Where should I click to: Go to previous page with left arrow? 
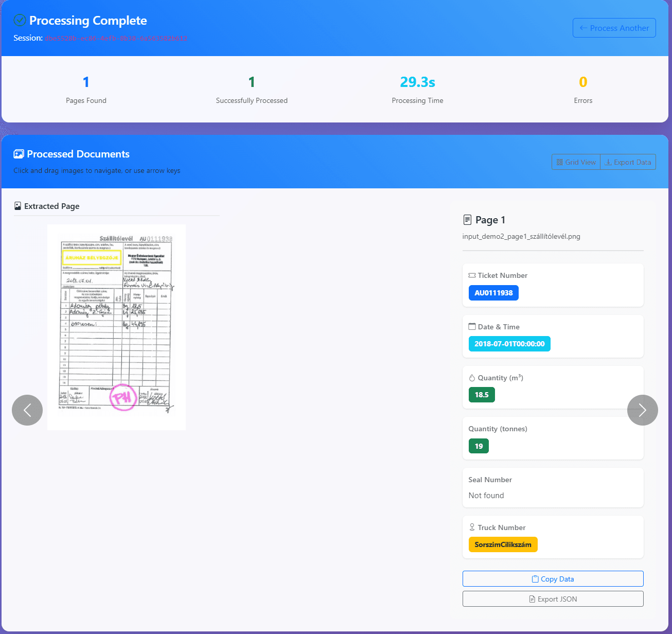pyautogui.click(x=27, y=410)
